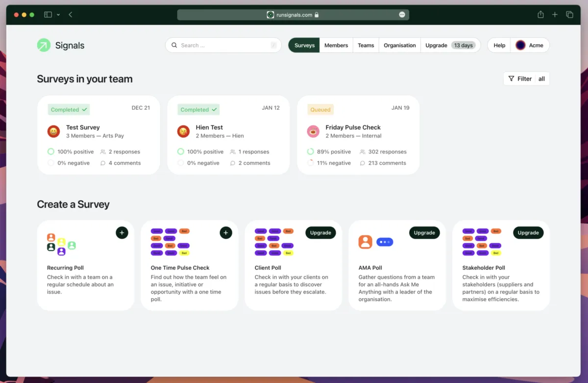Click 1 responses on Hien Test card
Screen dimensions: 588x383
[249, 152]
